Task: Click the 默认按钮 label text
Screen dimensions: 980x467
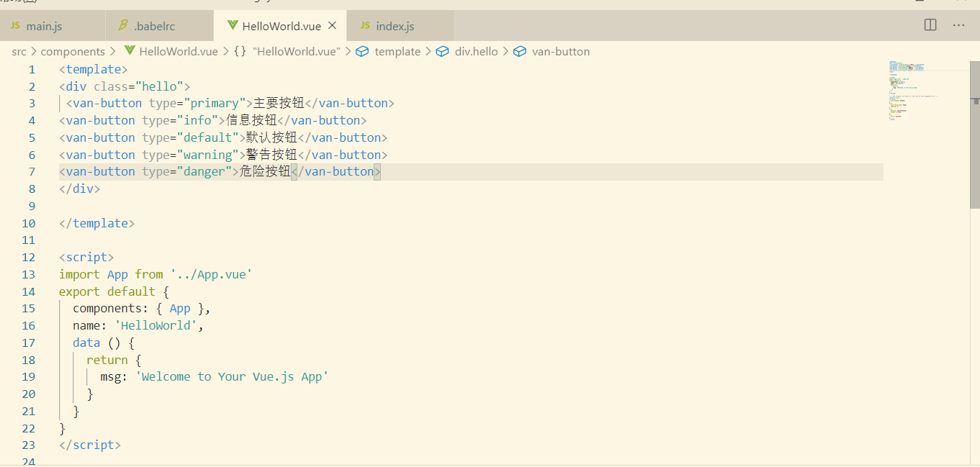Action: (272, 138)
